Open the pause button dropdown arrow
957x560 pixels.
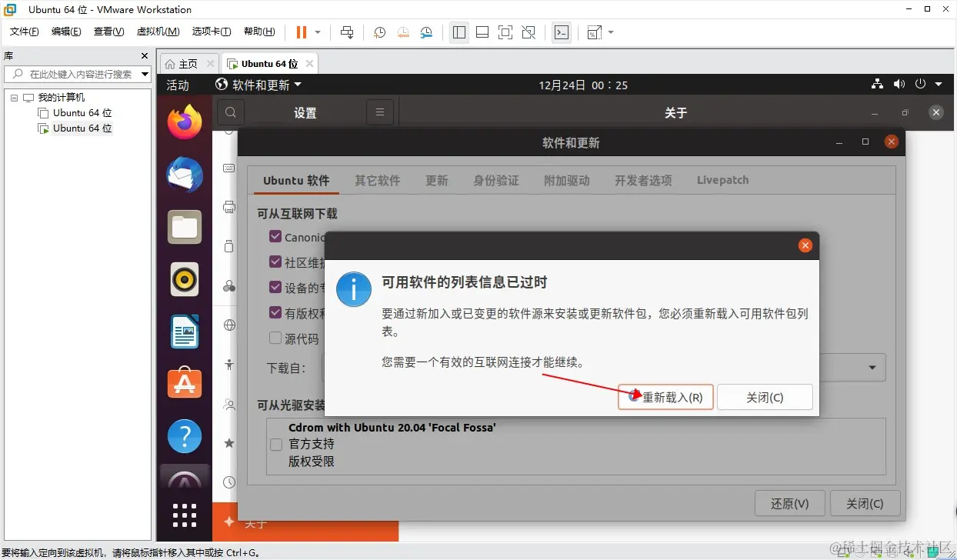pos(318,32)
